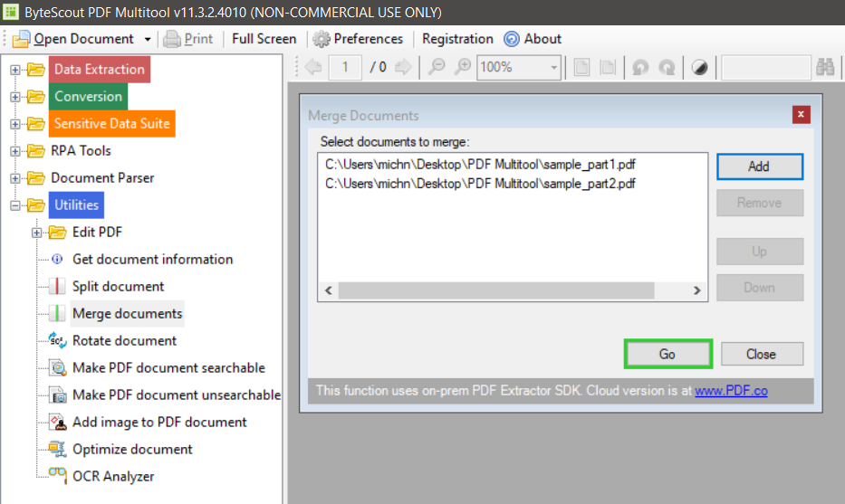
Task: Click the Add button in Merge Documents
Action: pos(759,166)
